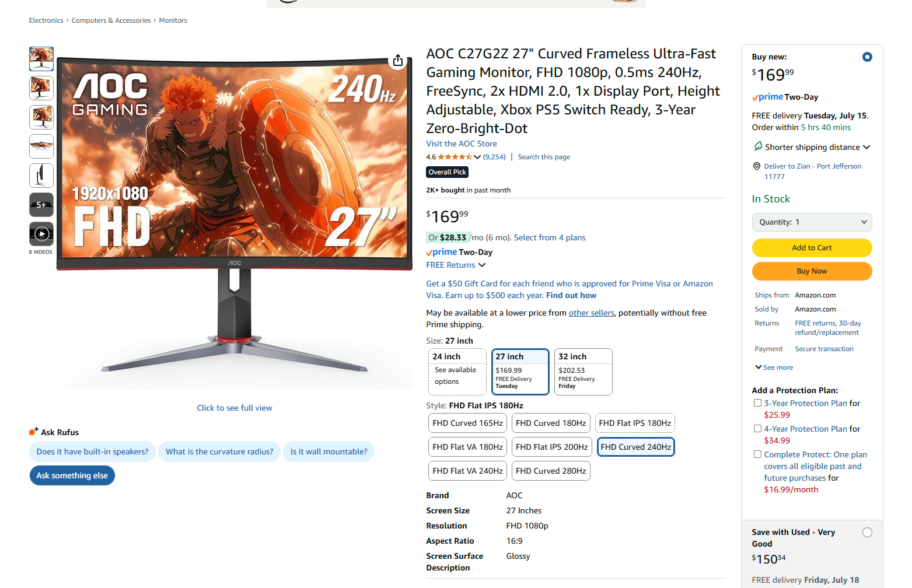Open the 5+ more images thumbnail
The width and height of the screenshot is (912, 588).
(41, 205)
